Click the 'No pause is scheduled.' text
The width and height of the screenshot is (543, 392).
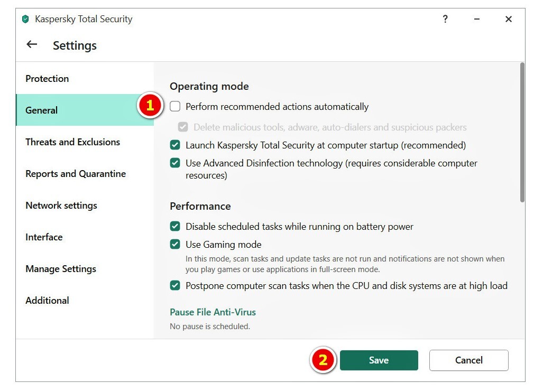pyautogui.click(x=210, y=326)
